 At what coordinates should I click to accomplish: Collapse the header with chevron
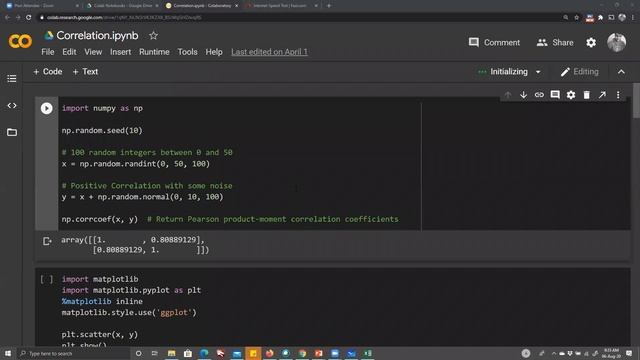(621, 72)
